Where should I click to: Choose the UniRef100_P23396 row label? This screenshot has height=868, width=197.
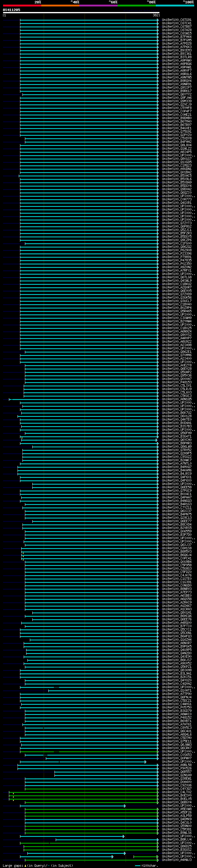(x=176, y=253)
